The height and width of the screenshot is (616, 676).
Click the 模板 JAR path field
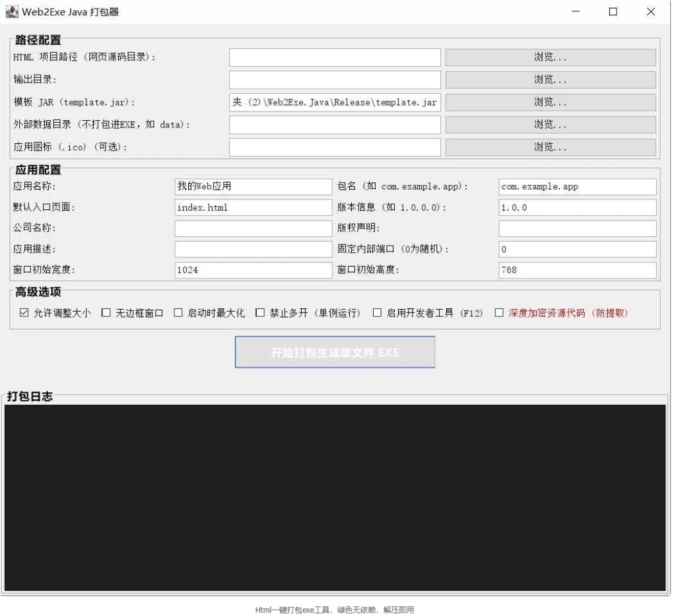click(335, 102)
